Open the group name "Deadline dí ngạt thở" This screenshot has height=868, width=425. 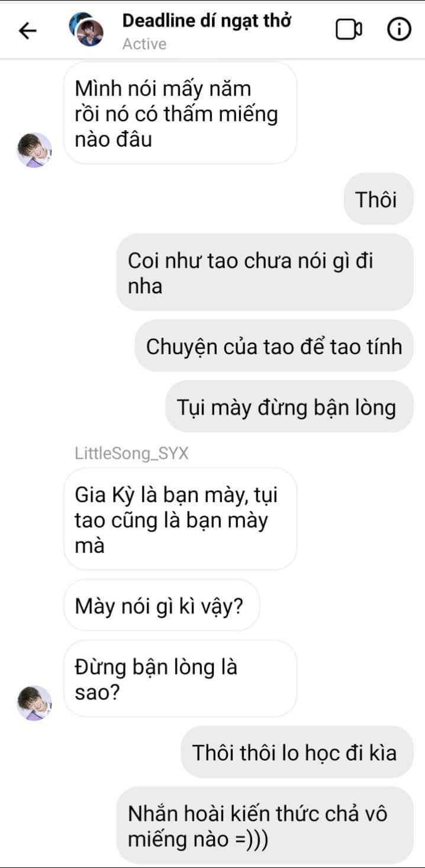(x=207, y=21)
